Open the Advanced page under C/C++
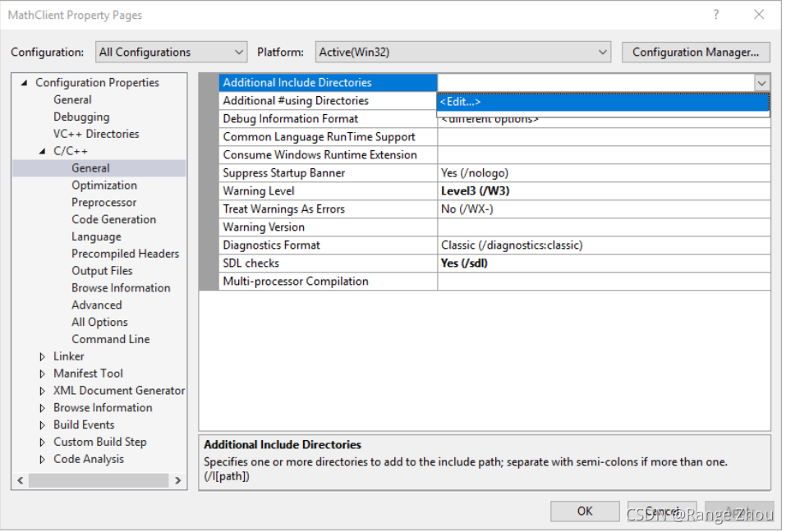The image size is (786, 532). [x=96, y=305]
